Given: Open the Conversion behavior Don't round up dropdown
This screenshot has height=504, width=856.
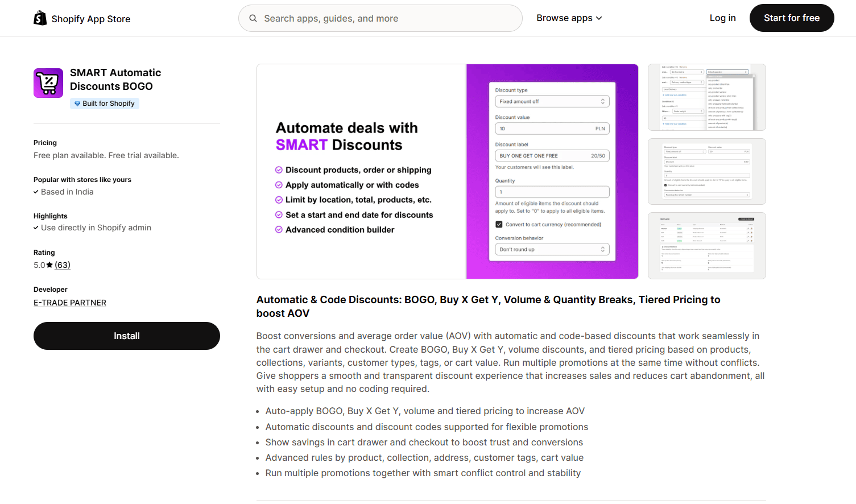Looking at the screenshot, I should tap(552, 249).
